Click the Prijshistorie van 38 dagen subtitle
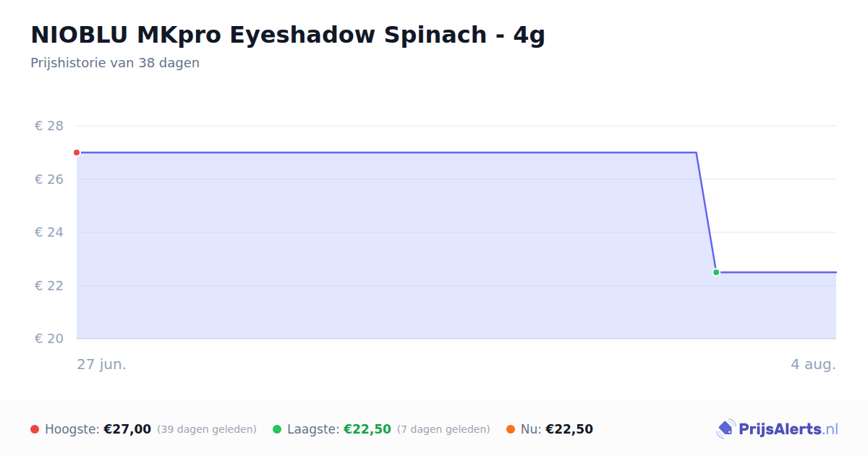This screenshot has width=868, height=456. [x=115, y=63]
